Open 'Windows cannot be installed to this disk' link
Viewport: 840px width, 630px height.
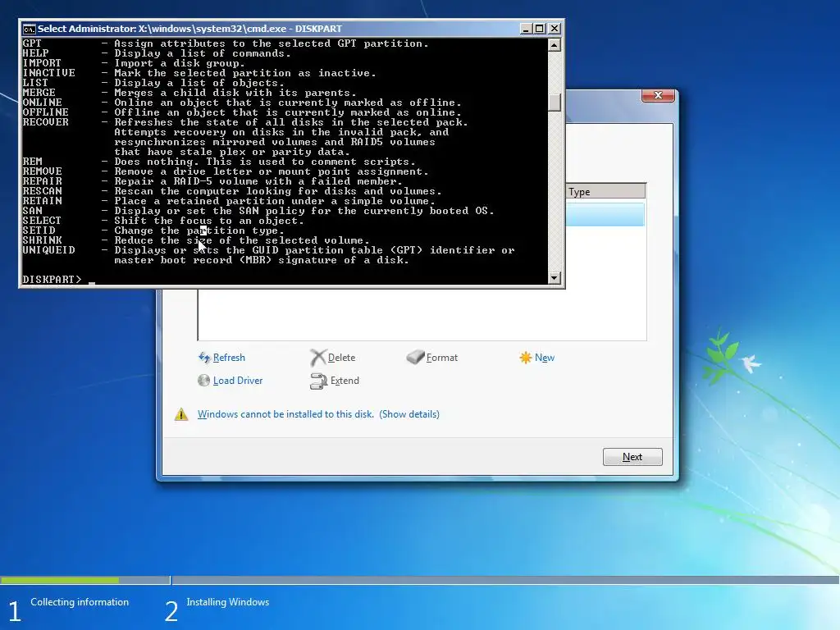tap(285, 414)
